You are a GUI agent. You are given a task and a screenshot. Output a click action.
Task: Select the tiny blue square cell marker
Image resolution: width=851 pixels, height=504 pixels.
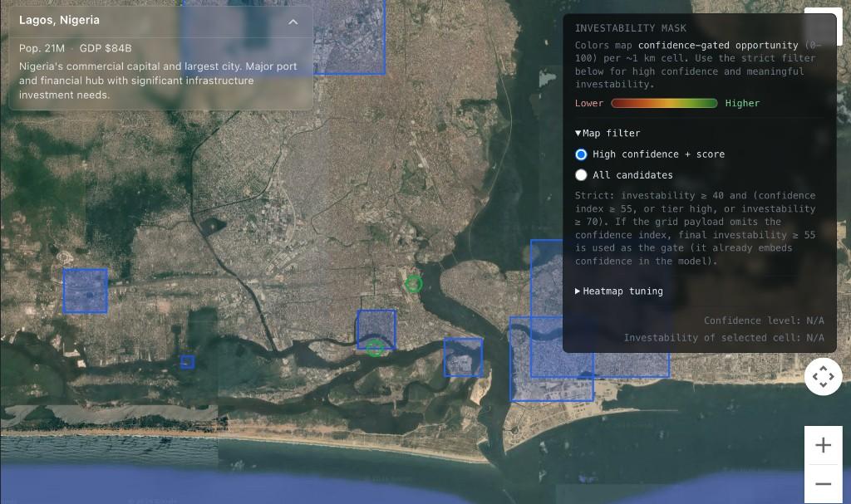[188, 362]
